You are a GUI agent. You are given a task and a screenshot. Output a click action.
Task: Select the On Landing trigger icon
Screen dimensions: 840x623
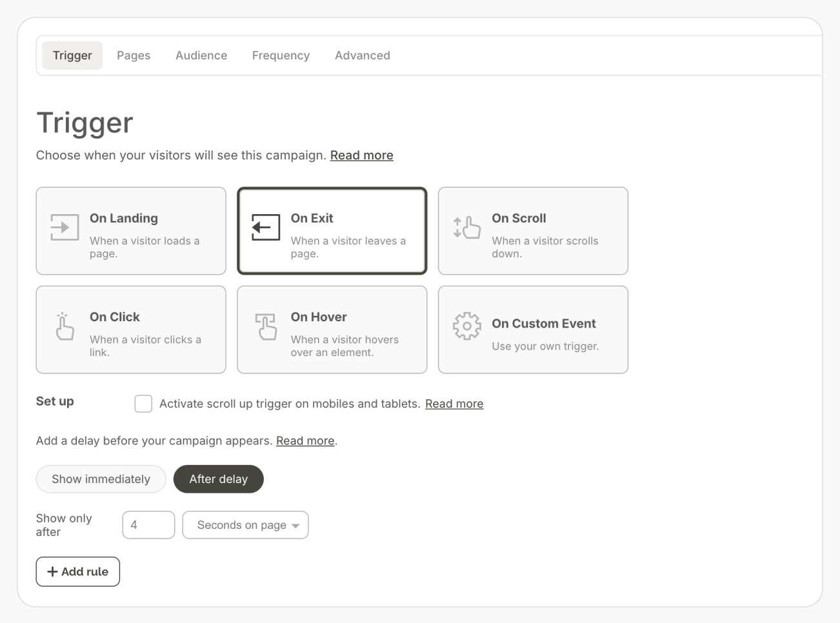(x=65, y=227)
